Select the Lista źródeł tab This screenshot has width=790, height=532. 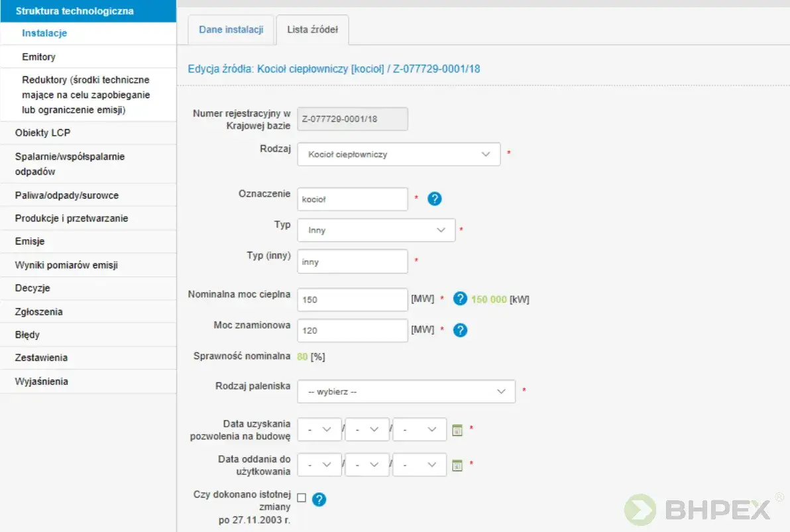pyautogui.click(x=312, y=30)
